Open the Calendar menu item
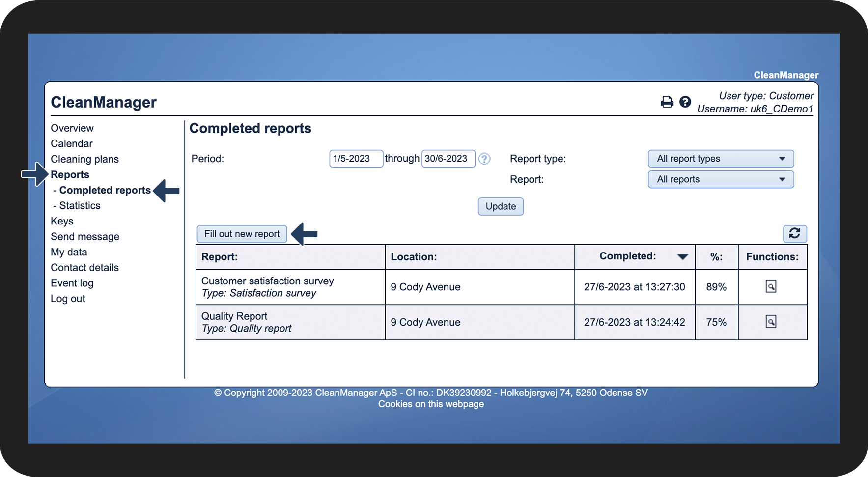 [x=72, y=143]
